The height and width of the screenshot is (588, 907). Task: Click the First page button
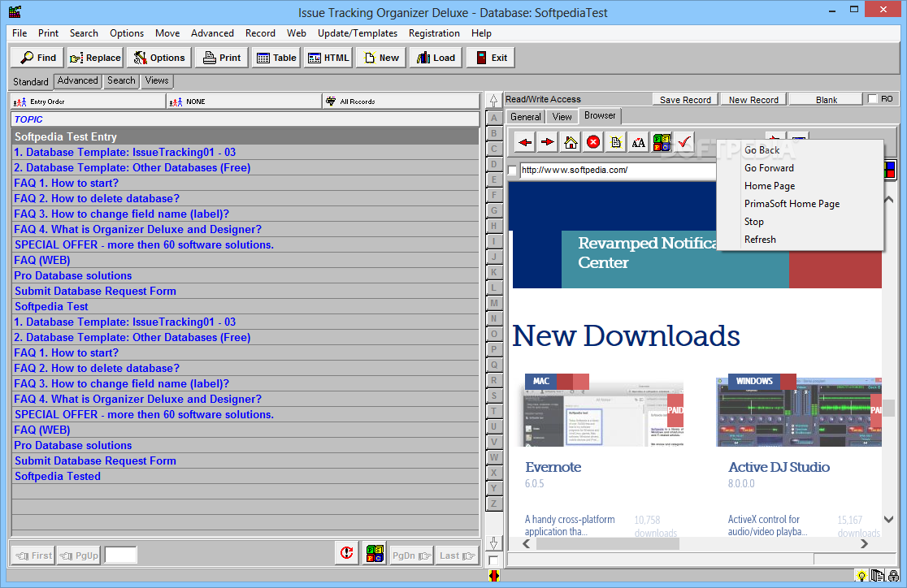tap(33, 556)
